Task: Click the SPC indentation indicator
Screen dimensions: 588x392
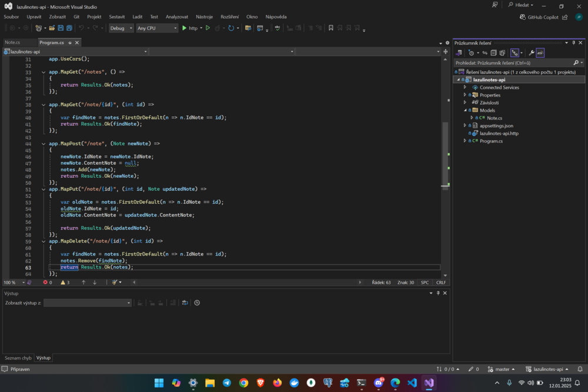Action: coord(425,283)
